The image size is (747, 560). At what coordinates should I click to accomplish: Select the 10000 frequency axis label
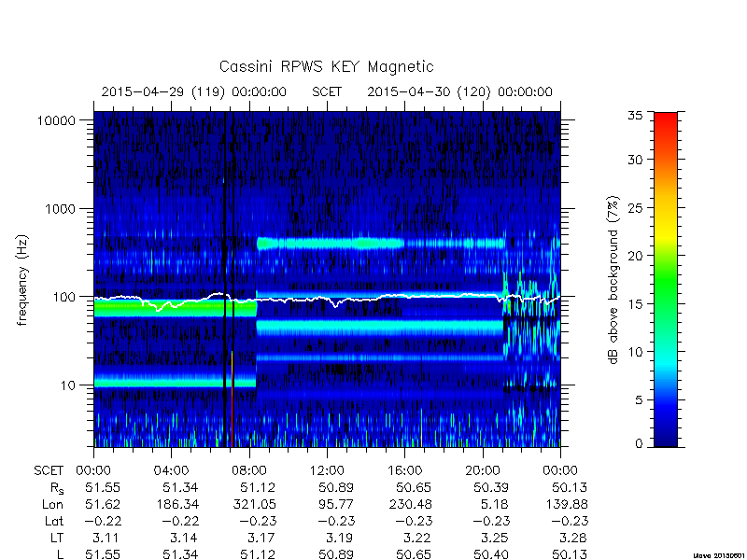pyautogui.click(x=56, y=121)
